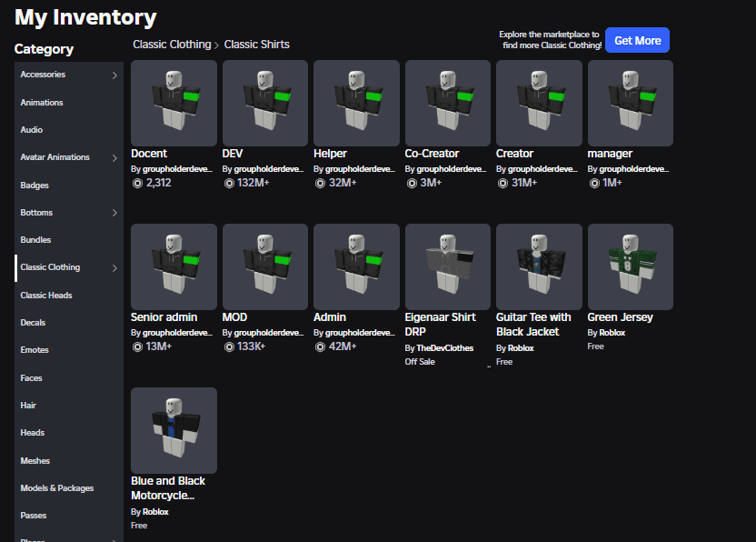Open the manager shirt thumbnail
This screenshot has width=756, height=542.
(x=631, y=103)
